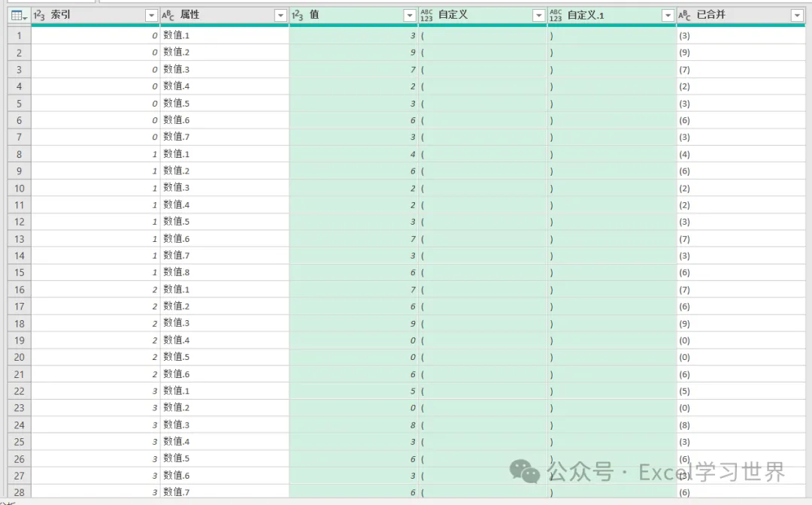Select row number 22

[19, 392]
